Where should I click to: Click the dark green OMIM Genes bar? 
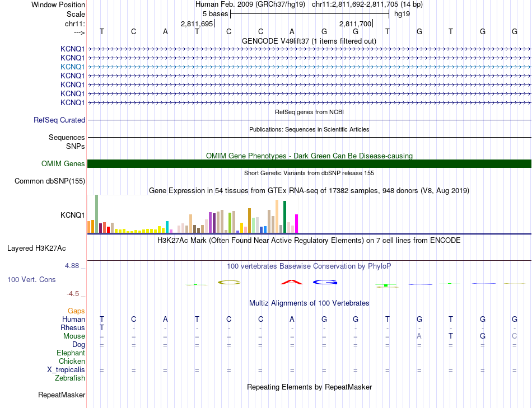[309, 164]
